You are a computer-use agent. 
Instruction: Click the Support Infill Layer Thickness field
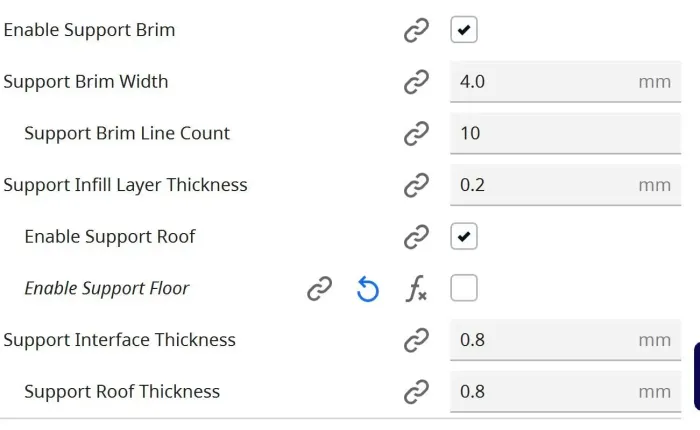click(x=566, y=185)
